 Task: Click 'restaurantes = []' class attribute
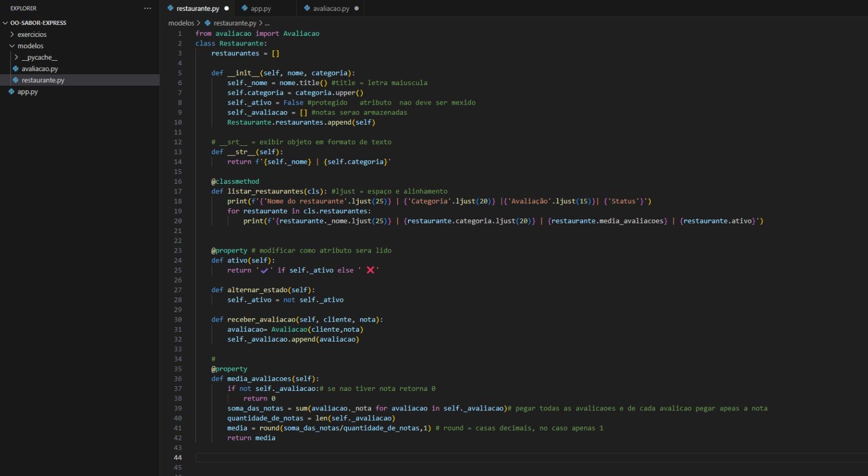click(245, 53)
